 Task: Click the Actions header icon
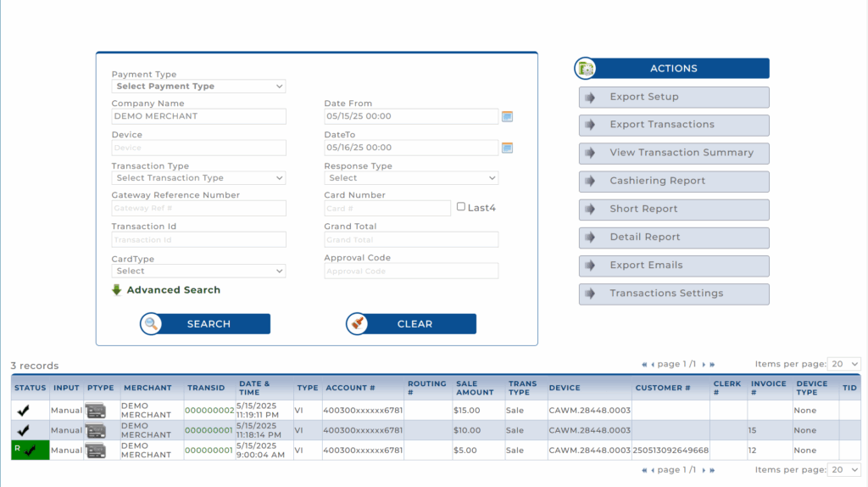click(x=586, y=69)
